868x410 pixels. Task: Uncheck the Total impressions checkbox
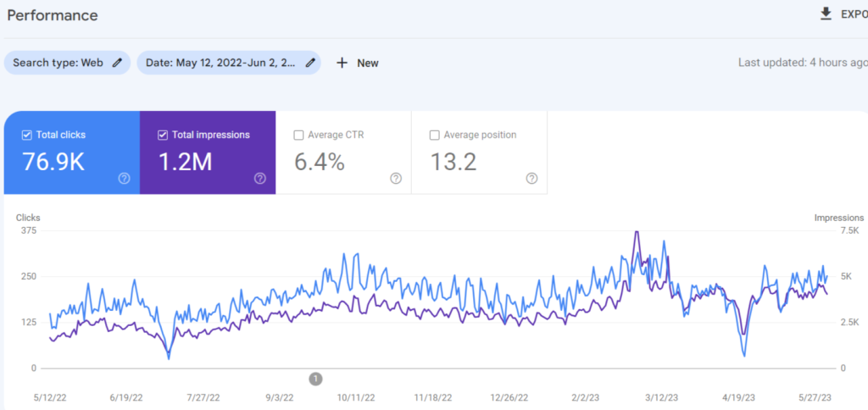coord(163,135)
